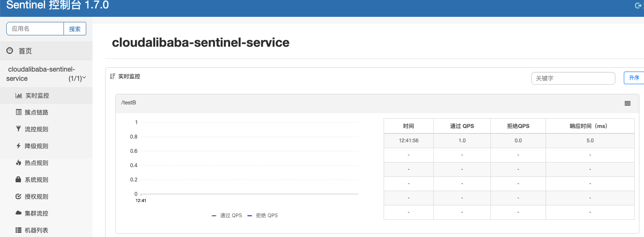The height and width of the screenshot is (237, 644).
Task: Collapse the cloudalibaba-sentinel-service app chevron
Action: tap(84, 78)
